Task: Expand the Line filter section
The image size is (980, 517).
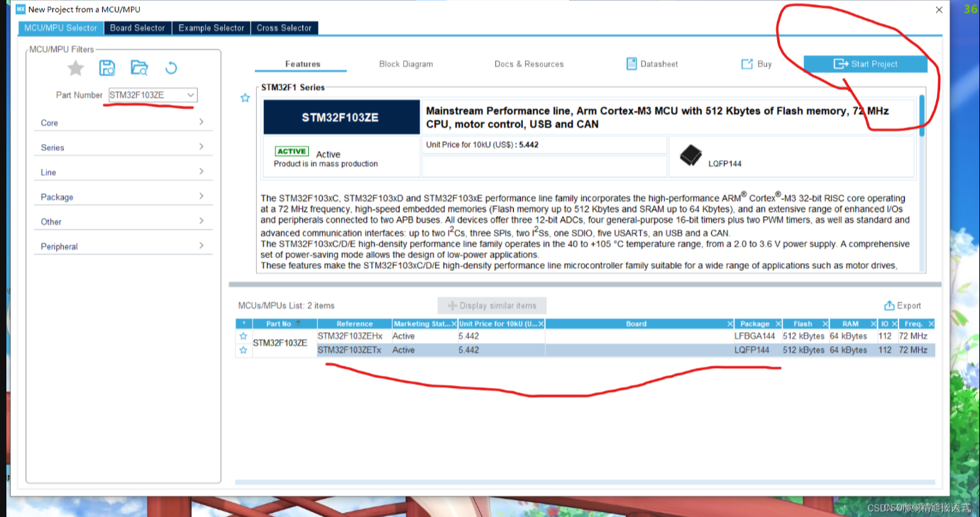Action: tap(123, 172)
